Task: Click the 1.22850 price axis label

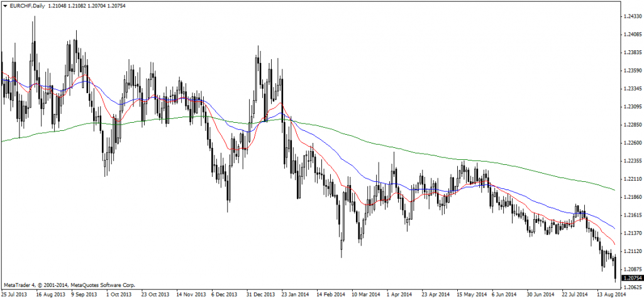Action: click(x=632, y=125)
